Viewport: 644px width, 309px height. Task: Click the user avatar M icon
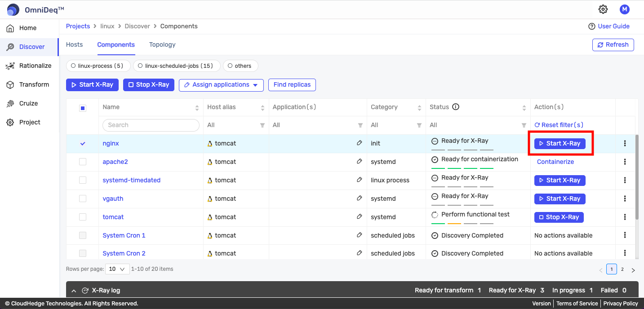click(624, 9)
